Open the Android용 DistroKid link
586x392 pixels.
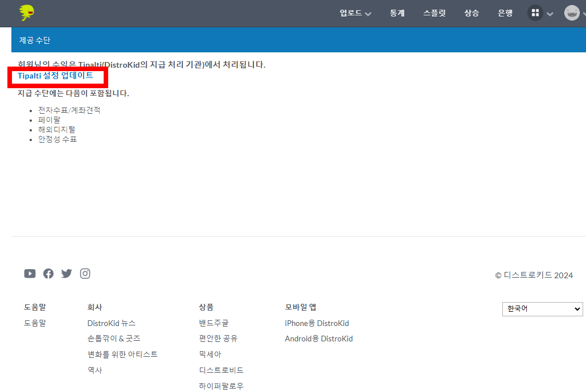318,339
